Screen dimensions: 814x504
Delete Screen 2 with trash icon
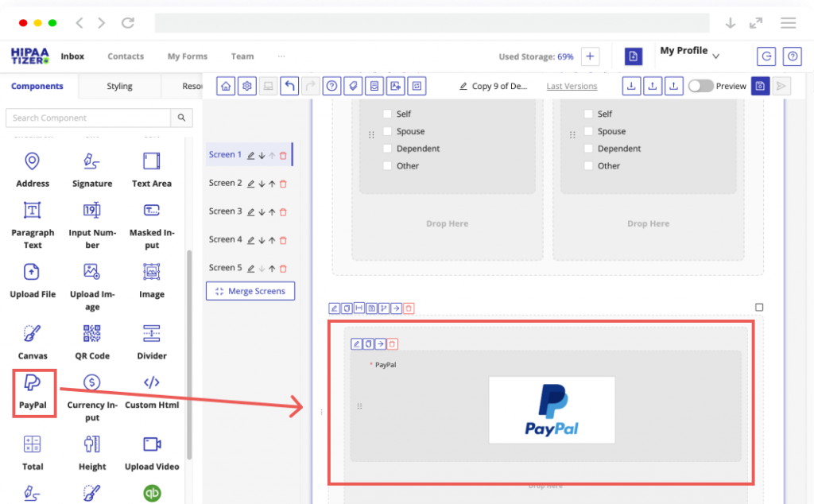(283, 184)
